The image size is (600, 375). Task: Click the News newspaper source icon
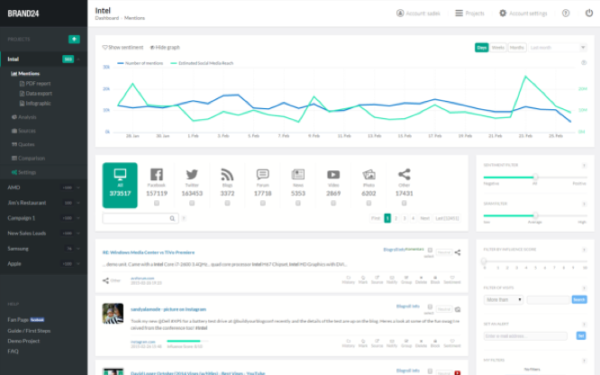[298, 174]
